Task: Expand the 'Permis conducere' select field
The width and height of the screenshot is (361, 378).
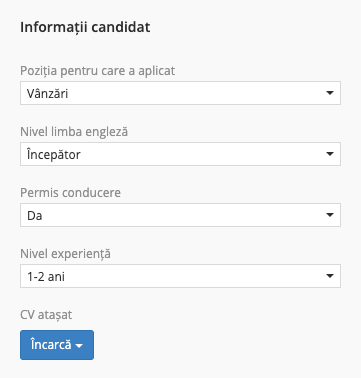Action: (x=180, y=215)
